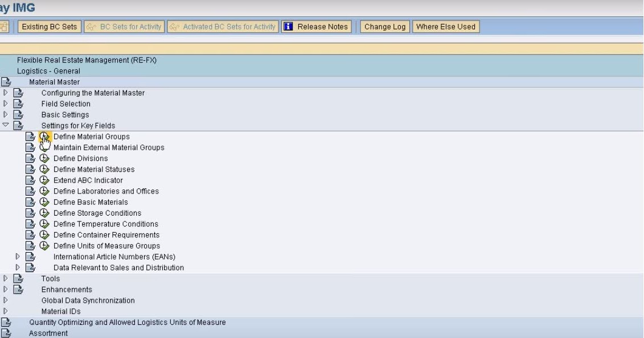
Task: Select the Define Temperature Conditions entry
Action: coord(108,224)
